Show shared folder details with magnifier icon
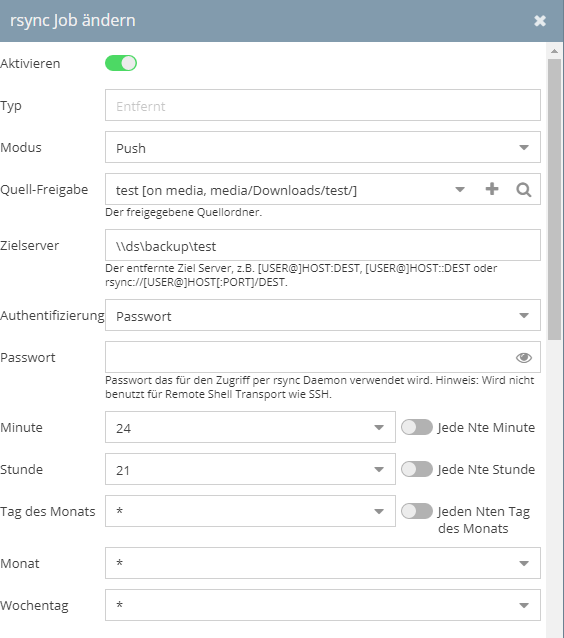 524,190
